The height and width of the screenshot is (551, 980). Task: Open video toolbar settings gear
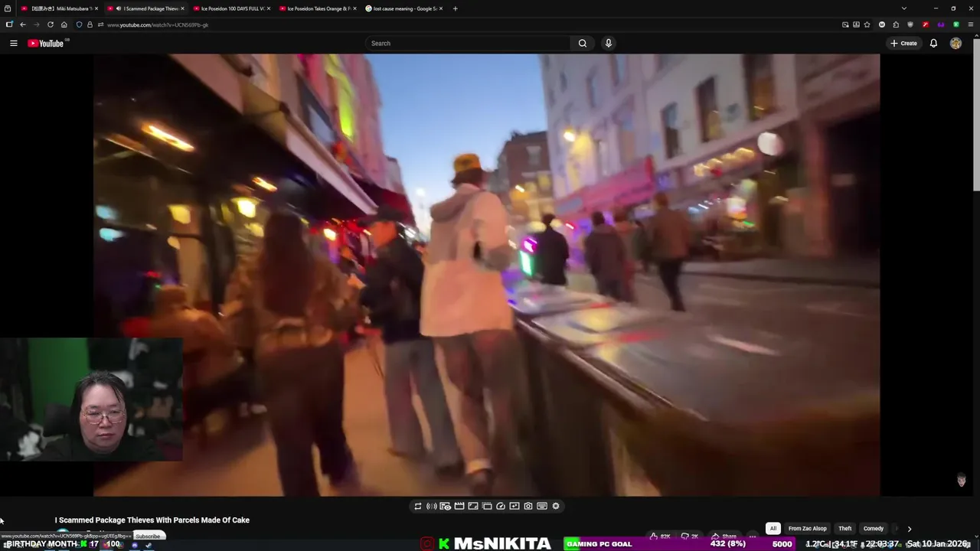(x=556, y=506)
